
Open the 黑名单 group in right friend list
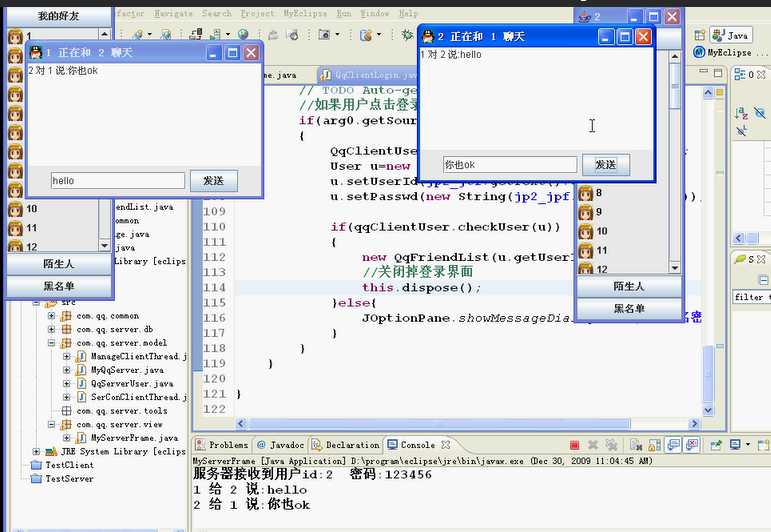pyautogui.click(x=629, y=308)
